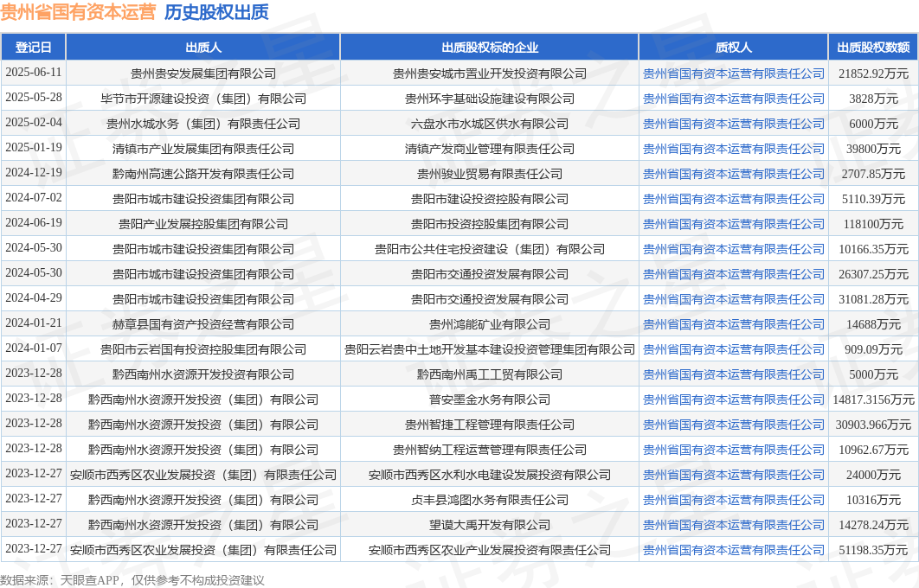
Task: Click the amount 26307.25万元
Action: pyautogui.click(x=873, y=274)
